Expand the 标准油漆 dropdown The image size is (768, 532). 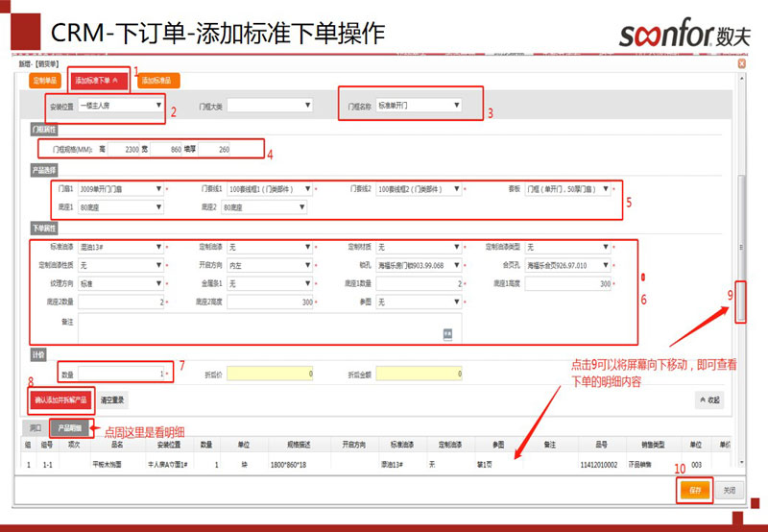(121, 248)
